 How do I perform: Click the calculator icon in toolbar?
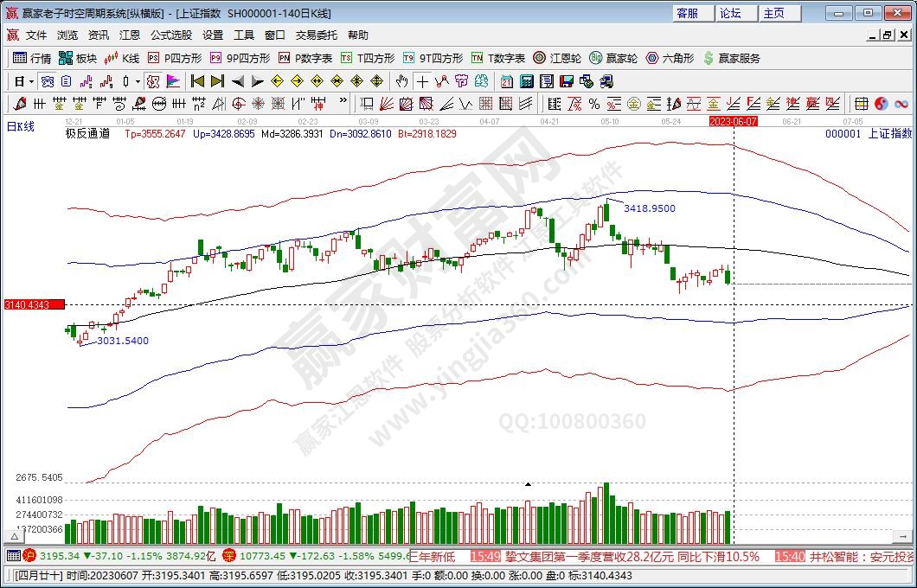526,81
